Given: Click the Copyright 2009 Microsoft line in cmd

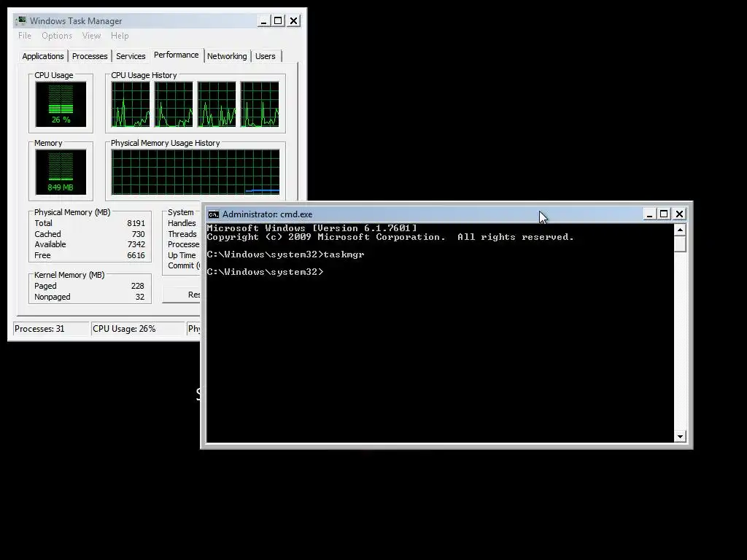Looking at the screenshot, I should point(391,237).
